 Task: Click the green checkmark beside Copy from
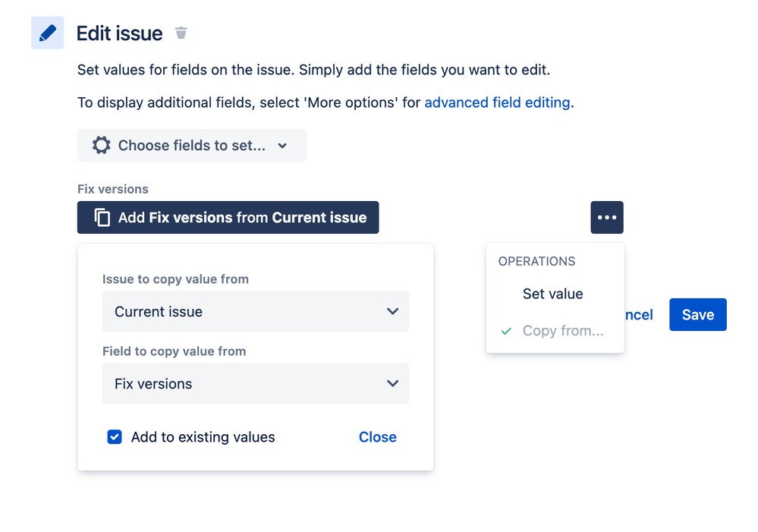pyautogui.click(x=506, y=332)
